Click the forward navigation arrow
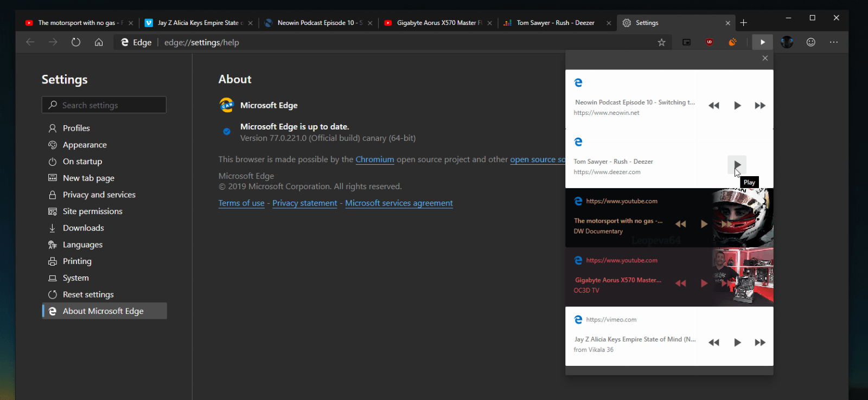Screen dimensions: 868x400 click(53, 42)
